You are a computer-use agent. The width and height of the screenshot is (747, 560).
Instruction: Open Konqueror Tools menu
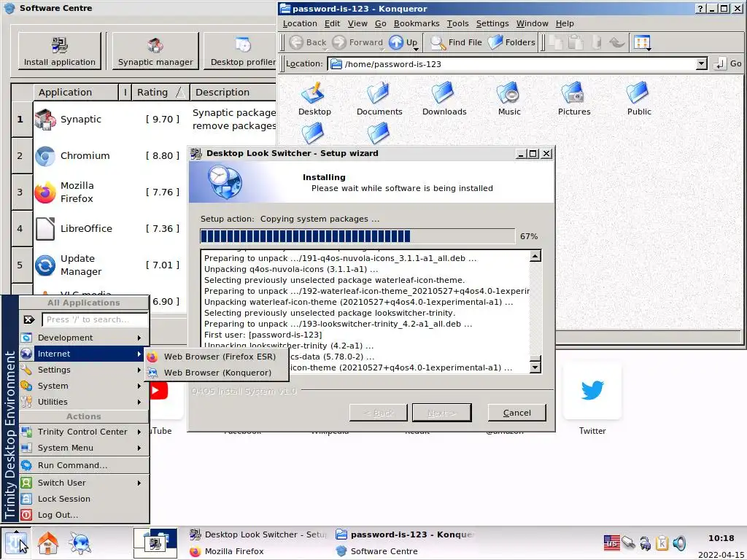pos(457,23)
